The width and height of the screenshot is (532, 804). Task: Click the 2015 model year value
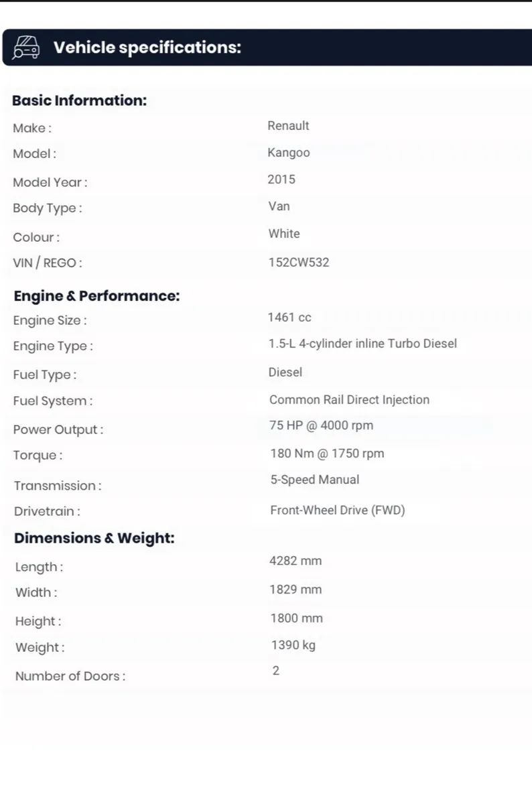click(x=281, y=180)
